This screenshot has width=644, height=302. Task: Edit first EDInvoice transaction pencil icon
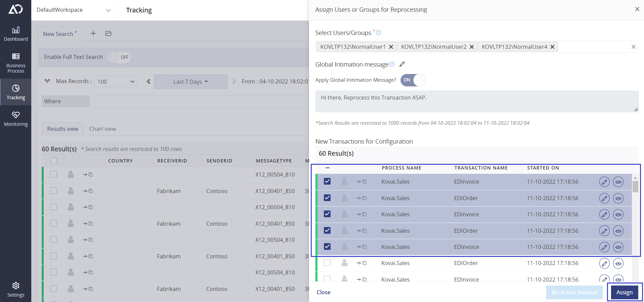coord(604,182)
